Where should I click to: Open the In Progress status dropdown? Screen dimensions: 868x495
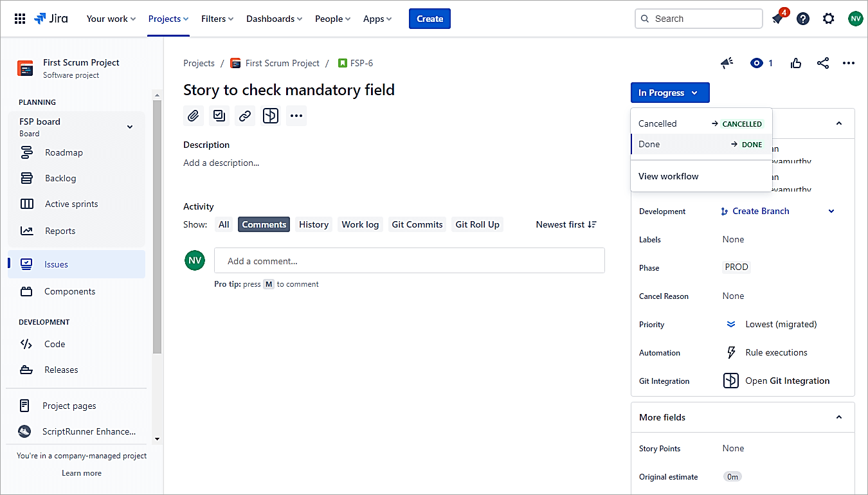click(x=669, y=93)
